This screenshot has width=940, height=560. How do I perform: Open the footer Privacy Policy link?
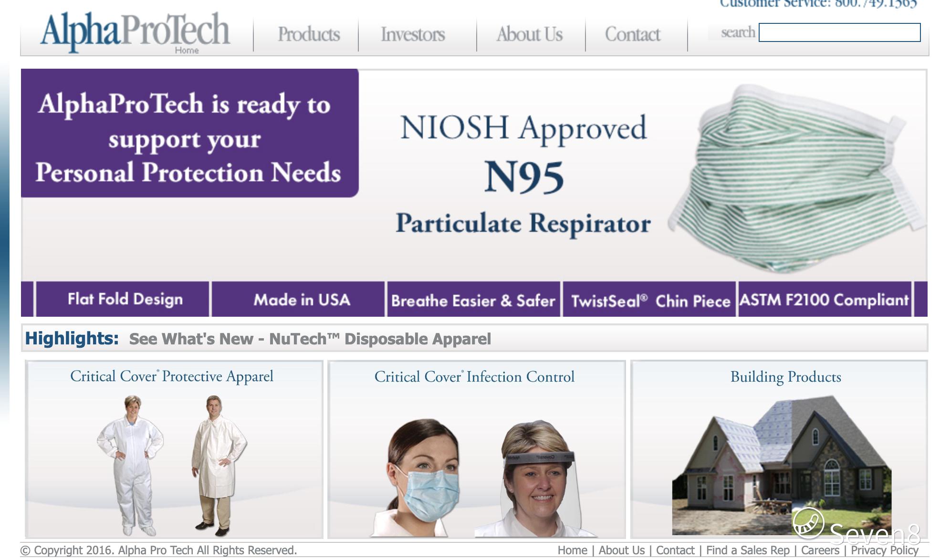884,550
